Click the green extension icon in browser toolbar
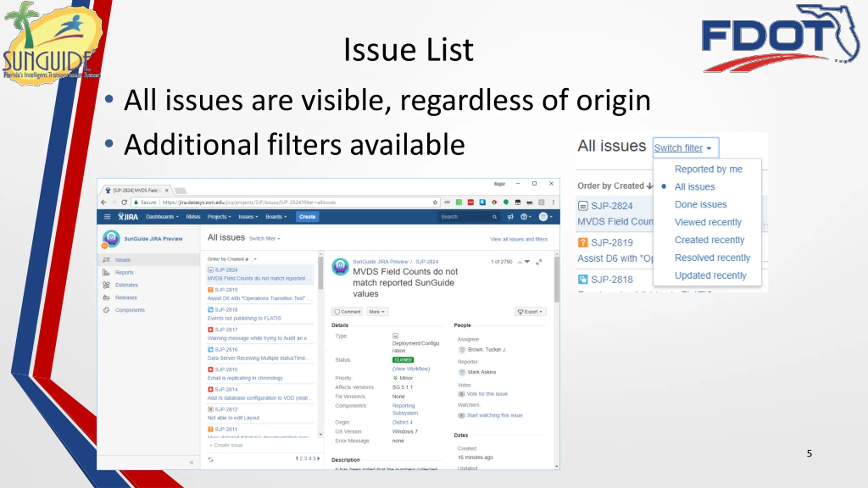 coord(459,202)
